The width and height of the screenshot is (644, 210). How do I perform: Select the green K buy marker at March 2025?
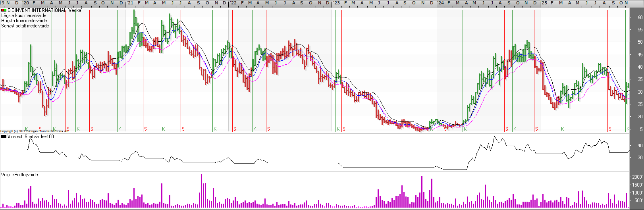562,129
